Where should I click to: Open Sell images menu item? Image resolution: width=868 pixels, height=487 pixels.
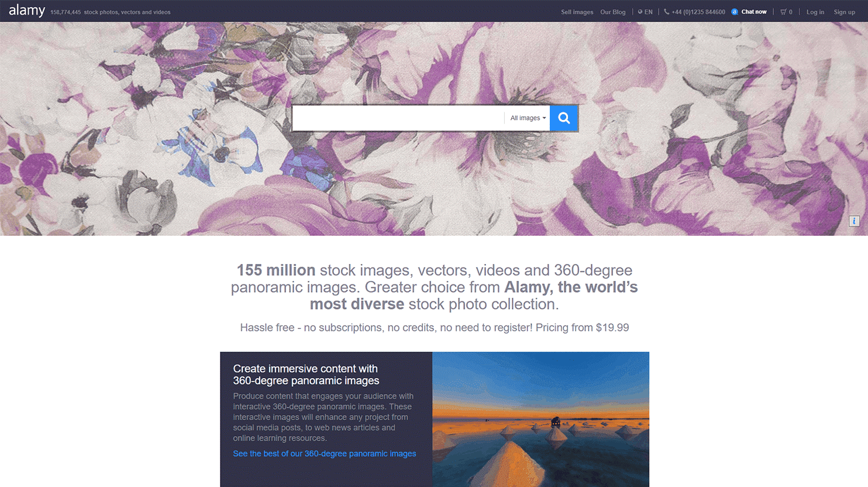pos(577,12)
